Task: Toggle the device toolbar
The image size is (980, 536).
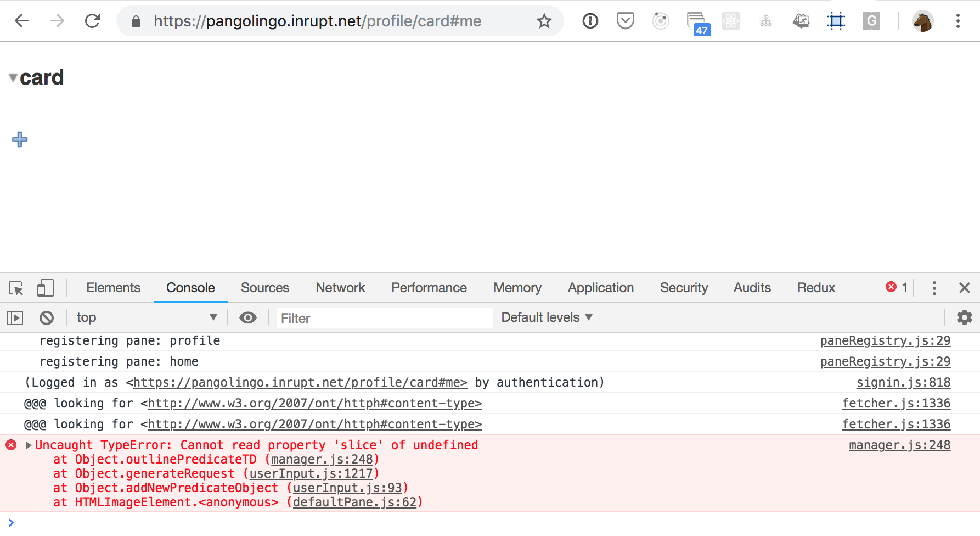Action: tap(46, 288)
